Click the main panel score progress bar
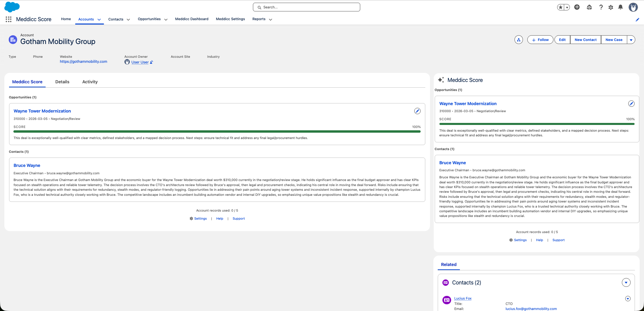The image size is (644, 311). click(217, 132)
